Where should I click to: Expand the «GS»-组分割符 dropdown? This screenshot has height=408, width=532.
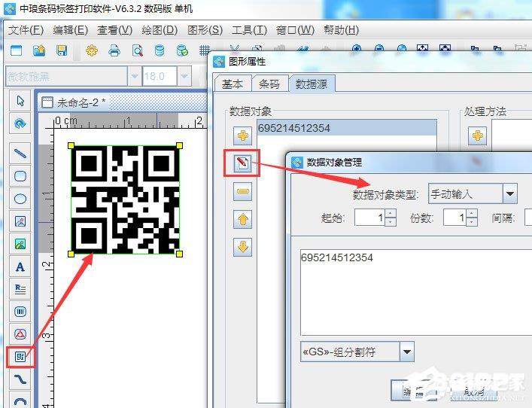click(407, 352)
